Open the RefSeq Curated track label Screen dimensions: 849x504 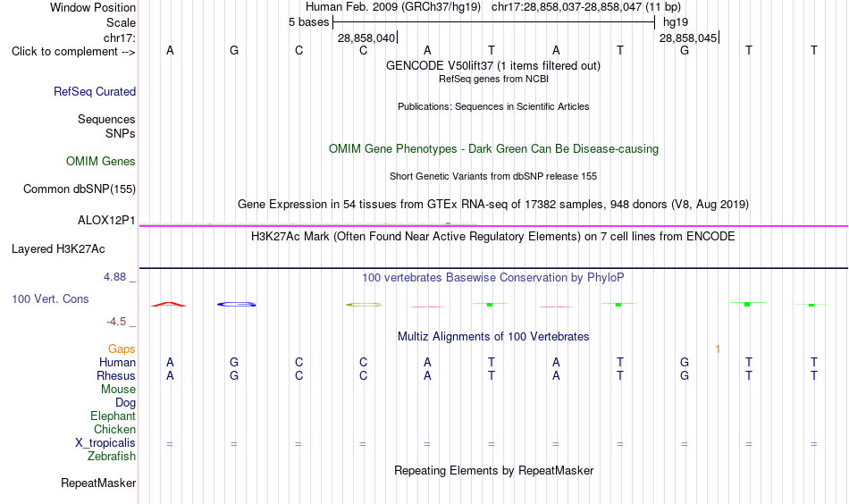(95, 91)
